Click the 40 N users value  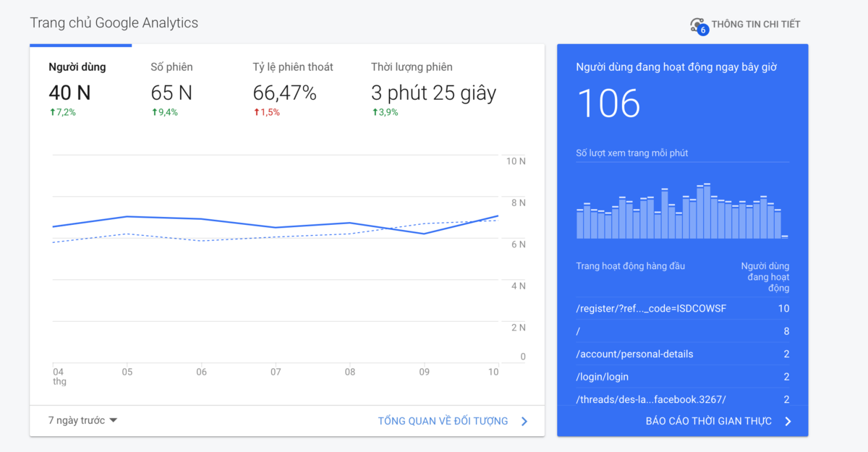[x=69, y=93]
